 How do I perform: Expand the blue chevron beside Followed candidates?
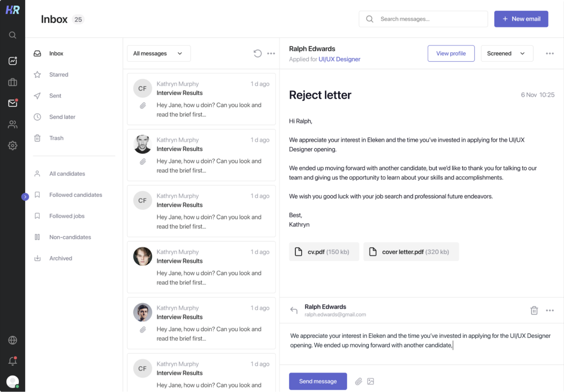(x=25, y=197)
